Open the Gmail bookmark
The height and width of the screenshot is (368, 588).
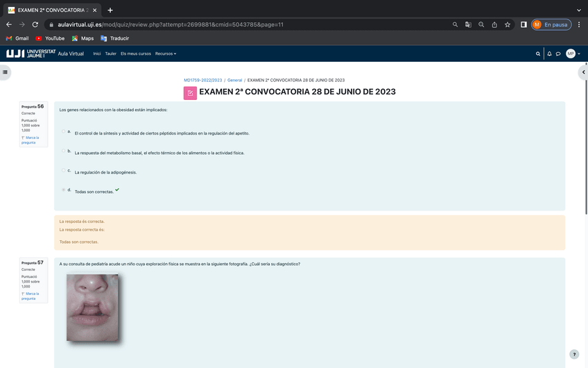coord(17,38)
